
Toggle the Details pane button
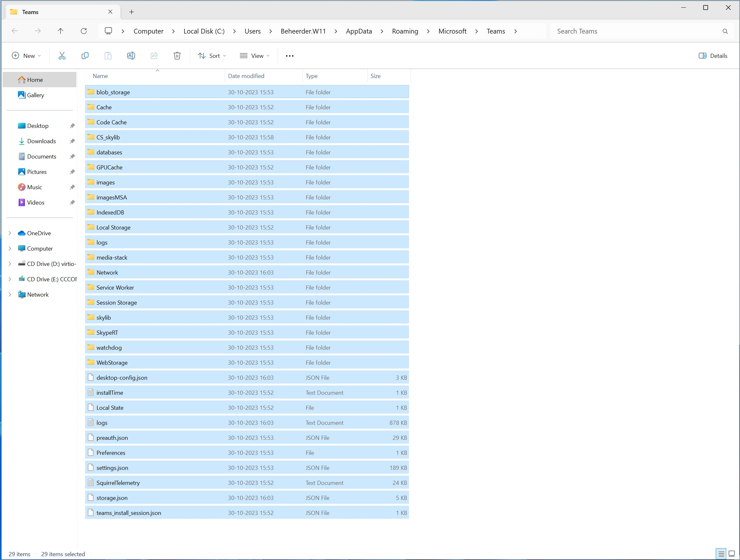click(713, 56)
